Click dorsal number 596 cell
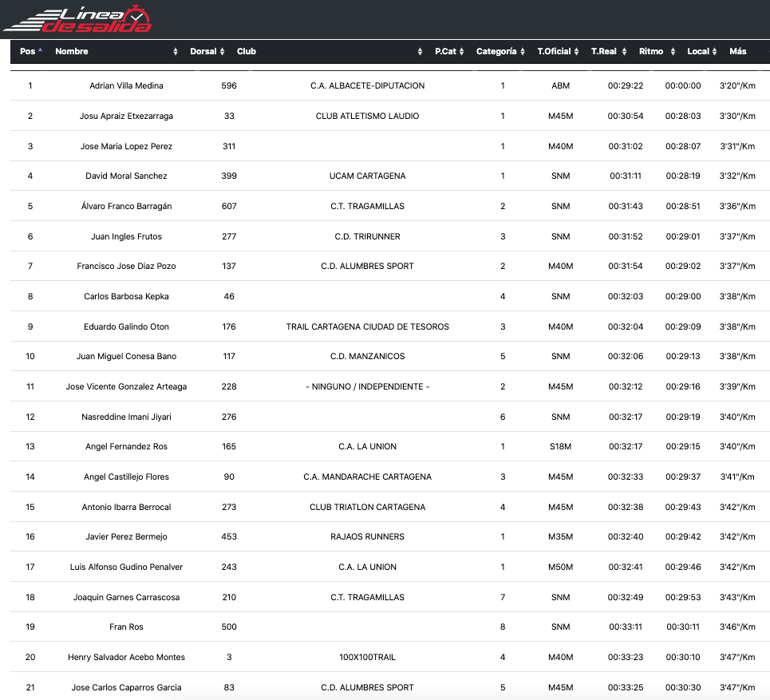Image resolution: width=770 pixels, height=700 pixels. (x=229, y=86)
